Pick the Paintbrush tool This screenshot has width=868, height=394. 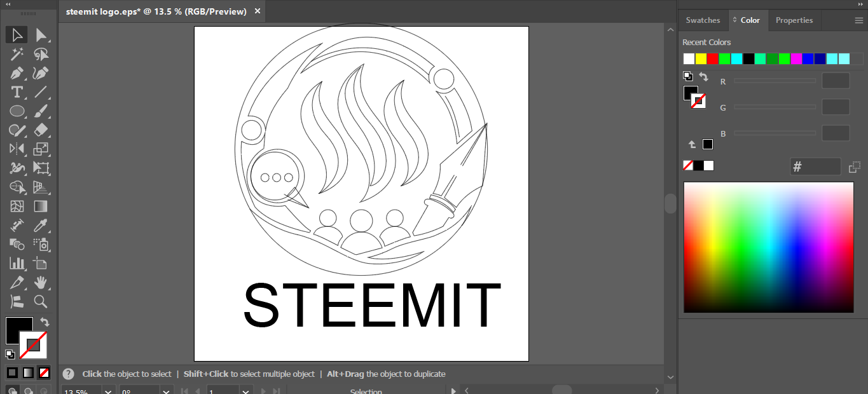tap(41, 111)
